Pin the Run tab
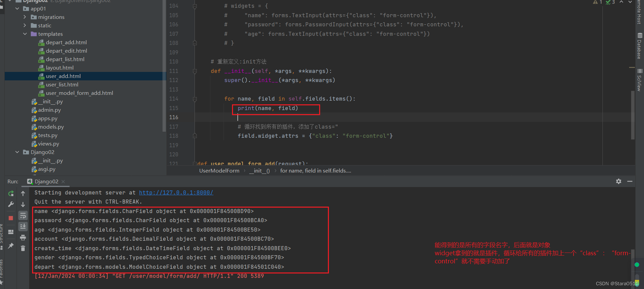This screenshot has height=289, width=644. pyautogui.click(x=11, y=245)
